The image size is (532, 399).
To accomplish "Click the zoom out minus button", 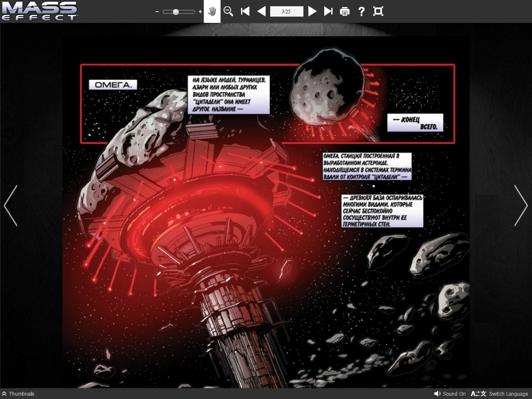I will 157,12.
